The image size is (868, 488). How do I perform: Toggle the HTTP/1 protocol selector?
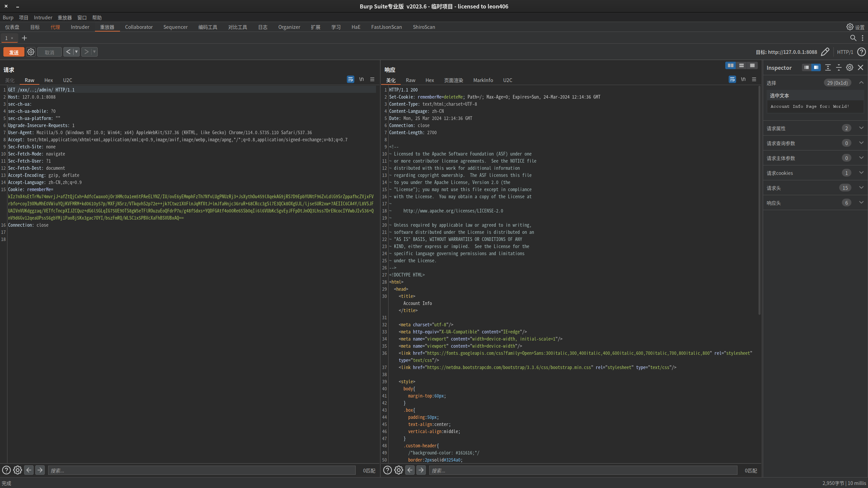tap(845, 52)
